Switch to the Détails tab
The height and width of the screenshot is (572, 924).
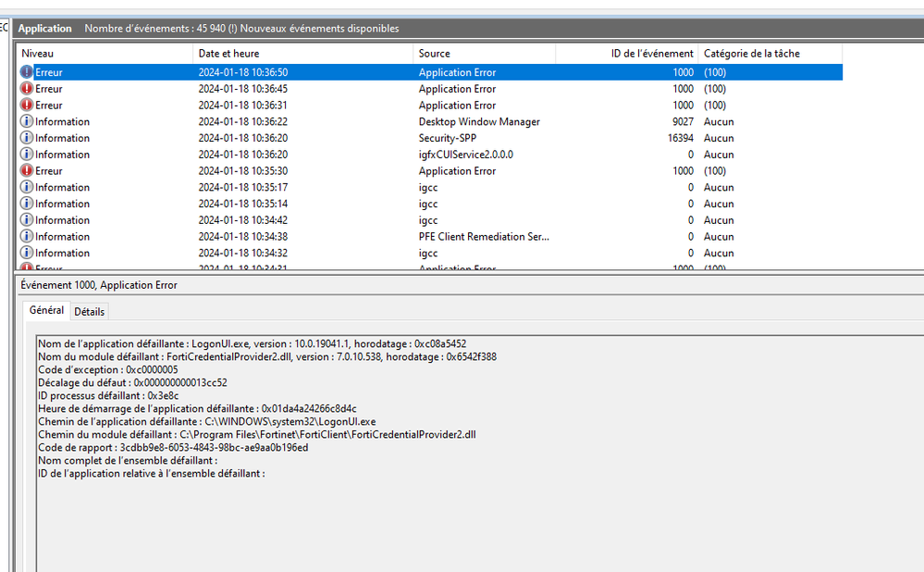[x=90, y=312]
